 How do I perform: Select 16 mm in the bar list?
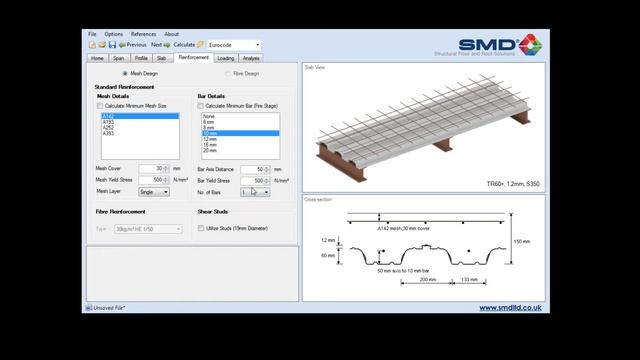point(240,145)
